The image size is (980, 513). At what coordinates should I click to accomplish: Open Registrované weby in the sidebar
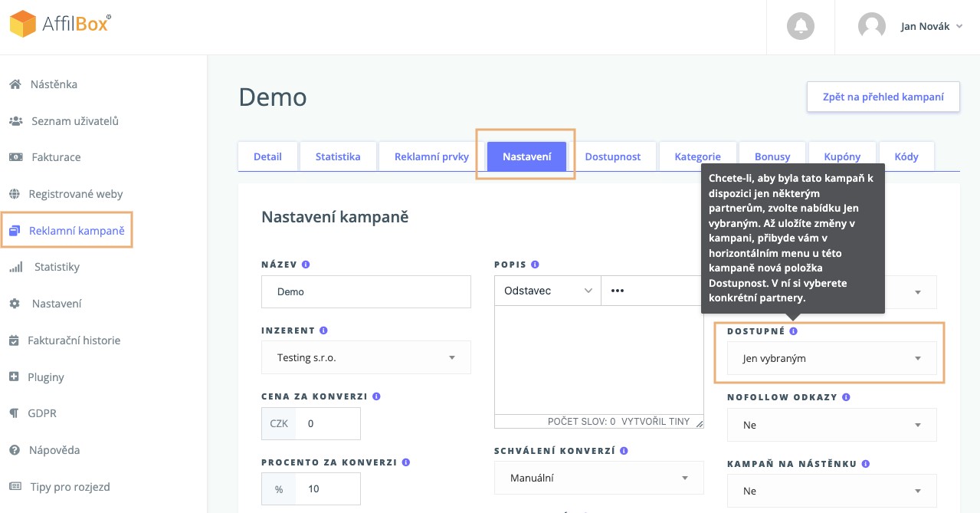[x=76, y=194]
